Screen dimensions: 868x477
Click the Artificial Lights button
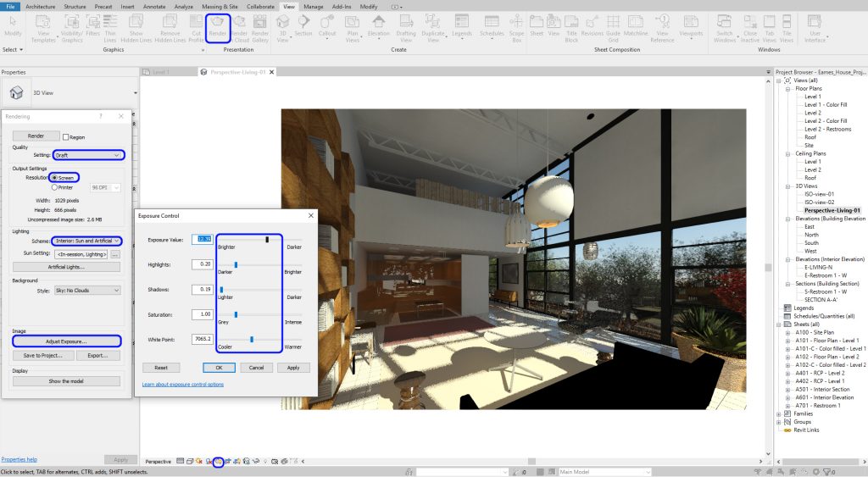click(66, 267)
